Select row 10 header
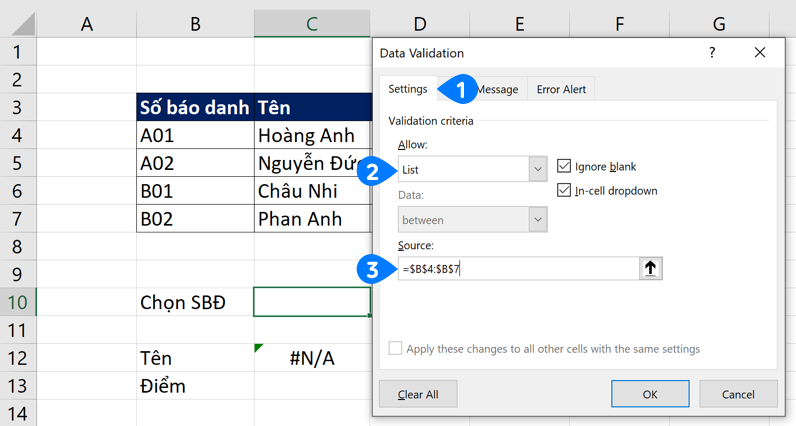 (18, 302)
